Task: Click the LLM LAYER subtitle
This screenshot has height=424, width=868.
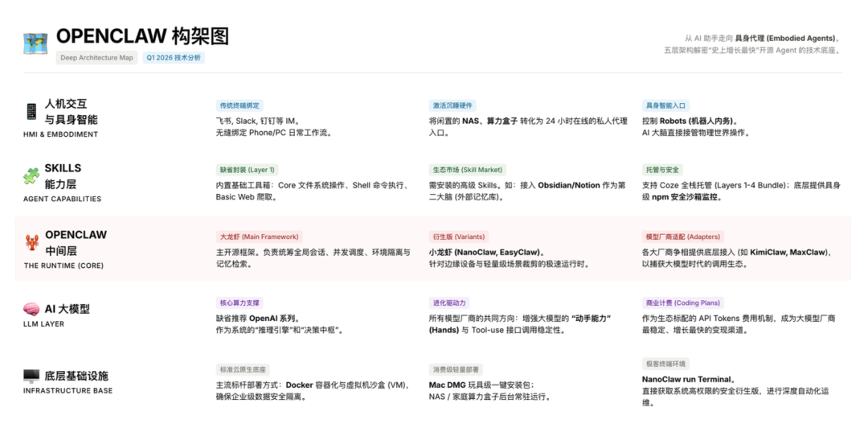Action: pyautogui.click(x=43, y=323)
